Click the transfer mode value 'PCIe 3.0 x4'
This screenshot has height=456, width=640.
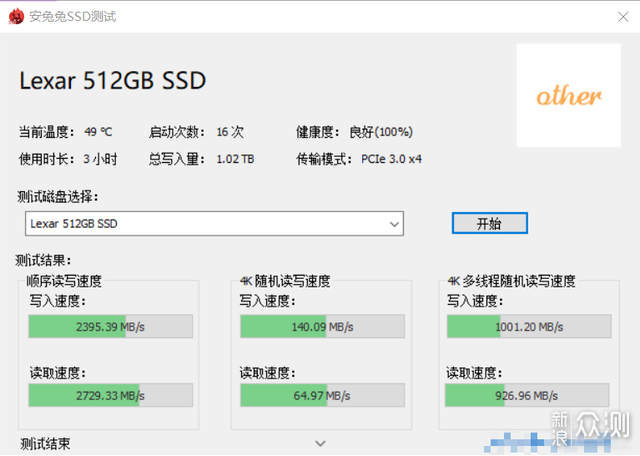pos(391,159)
